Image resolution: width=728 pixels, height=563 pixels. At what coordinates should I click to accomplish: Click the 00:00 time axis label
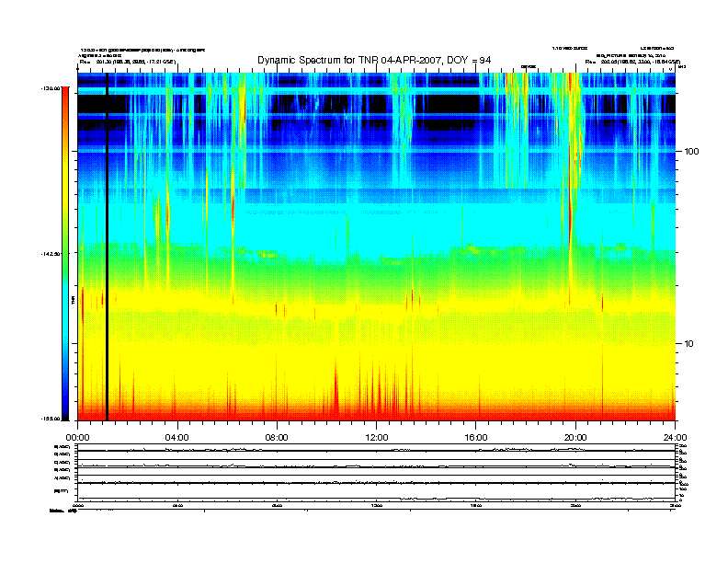pyautogui.click(x=77, y=438)
